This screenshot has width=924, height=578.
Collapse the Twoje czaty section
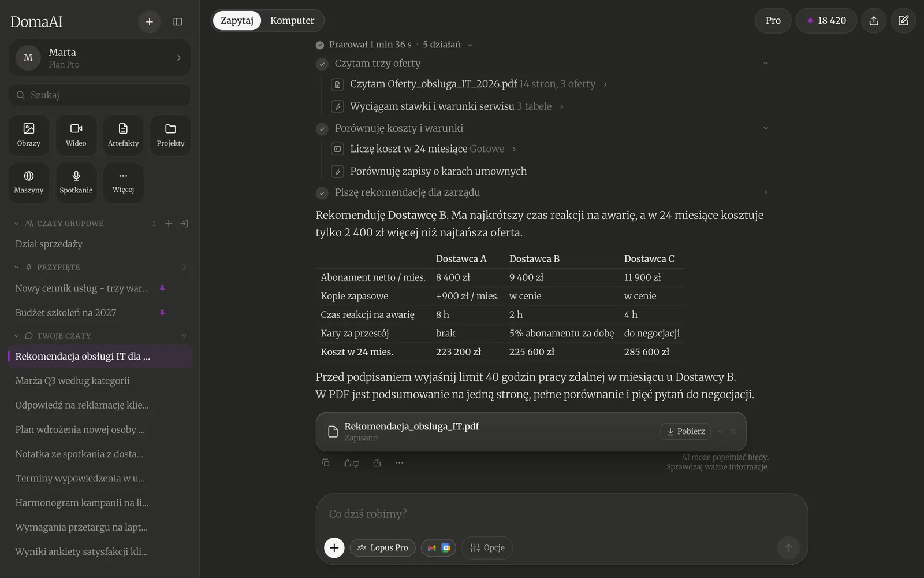click(17, 336)
